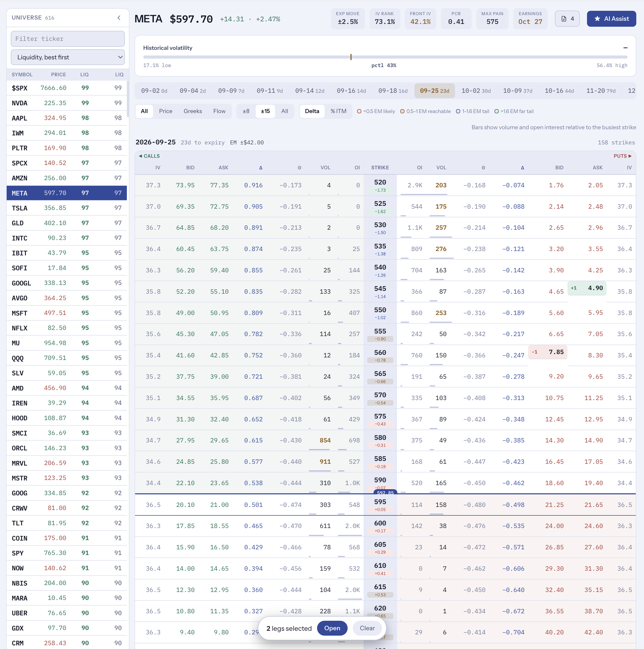Toggle Delta display mode
Image resolution: width=644 pixels, height=649 pixels.
pos(312,111)
